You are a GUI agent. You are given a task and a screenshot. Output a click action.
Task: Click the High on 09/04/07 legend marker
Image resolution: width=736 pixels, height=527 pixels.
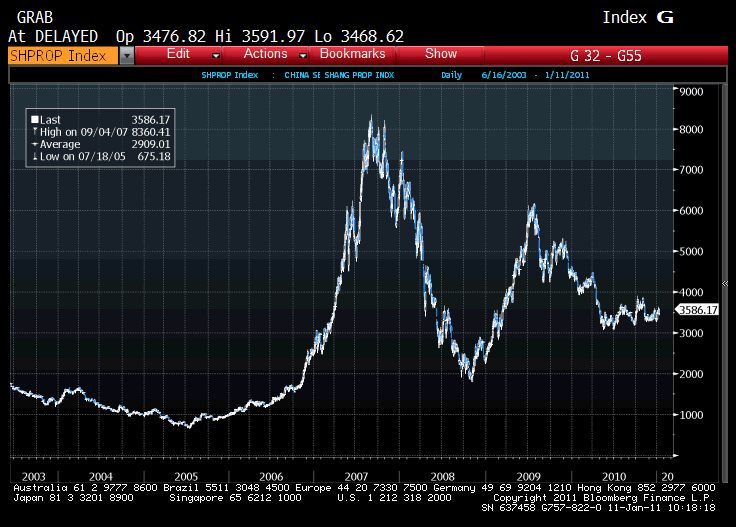pyautogui.click(x=35, y=132)
